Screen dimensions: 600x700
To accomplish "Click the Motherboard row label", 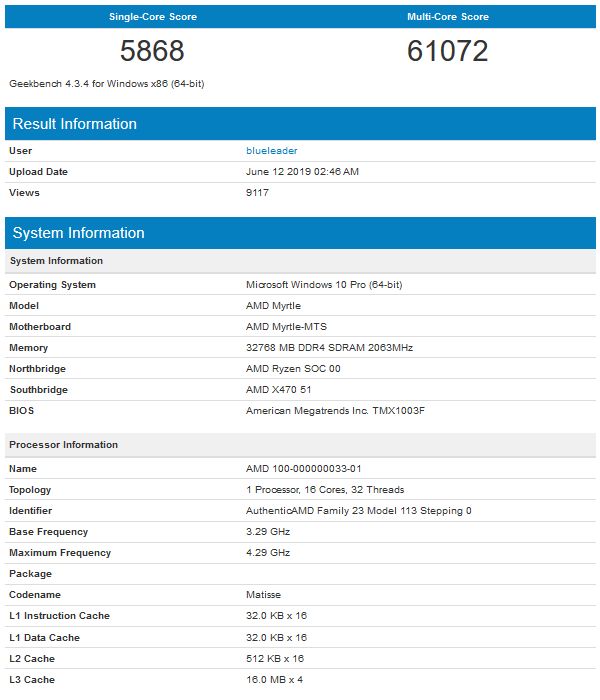I will pyautogui.click(x=40, y=327).
